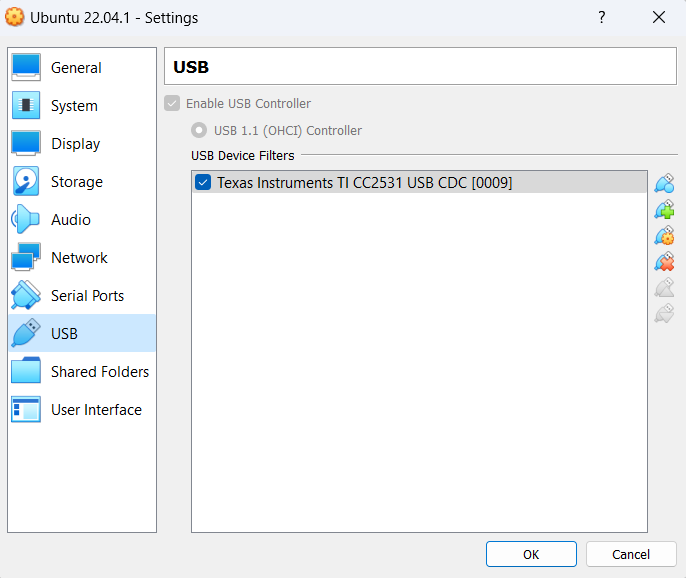Open the User Interface settings icon

tap(26, 410)
